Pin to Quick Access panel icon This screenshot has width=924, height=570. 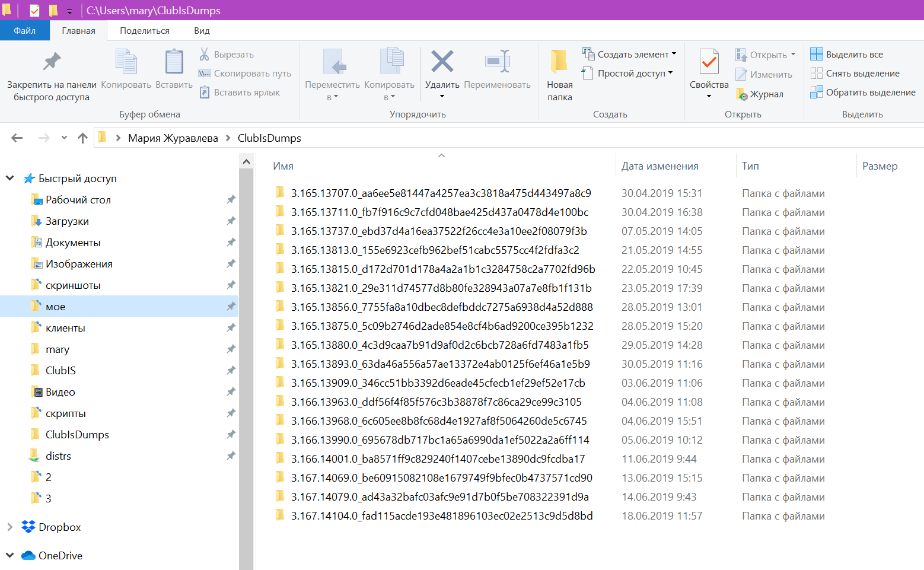52,61
